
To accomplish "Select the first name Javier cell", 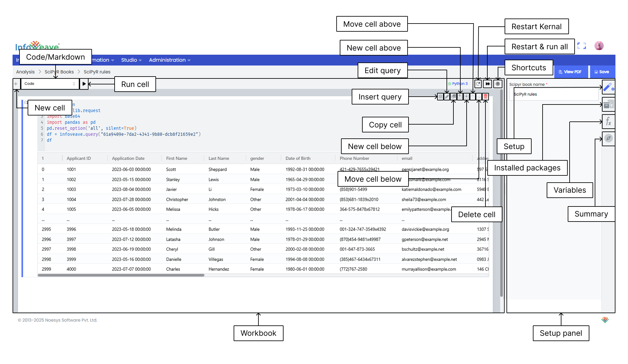I will coord(171,190).
